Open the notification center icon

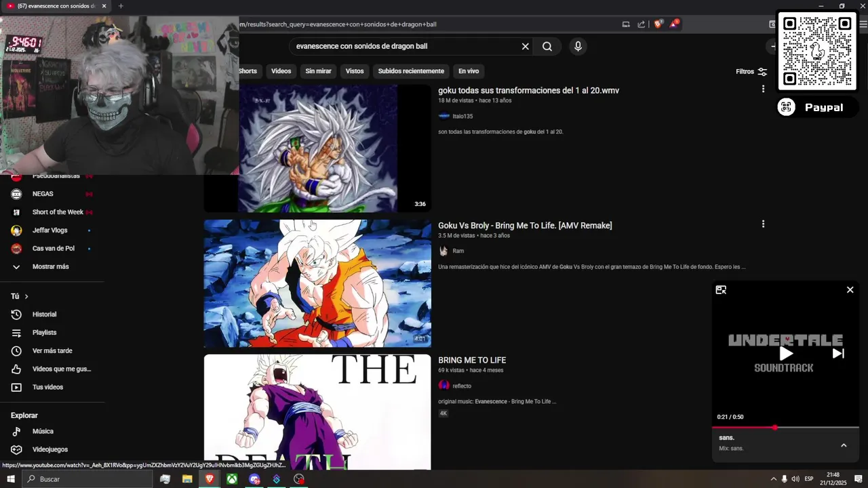tap(858, 479)
